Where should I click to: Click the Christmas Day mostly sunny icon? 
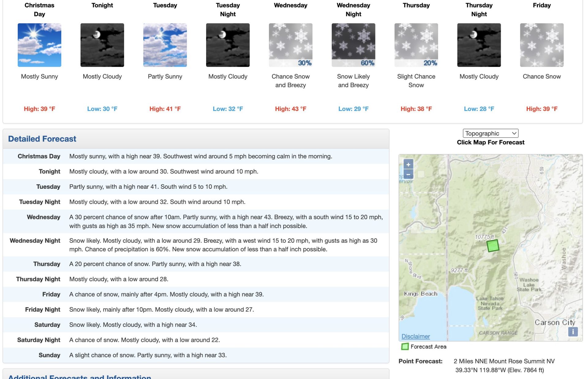[40, 45]
